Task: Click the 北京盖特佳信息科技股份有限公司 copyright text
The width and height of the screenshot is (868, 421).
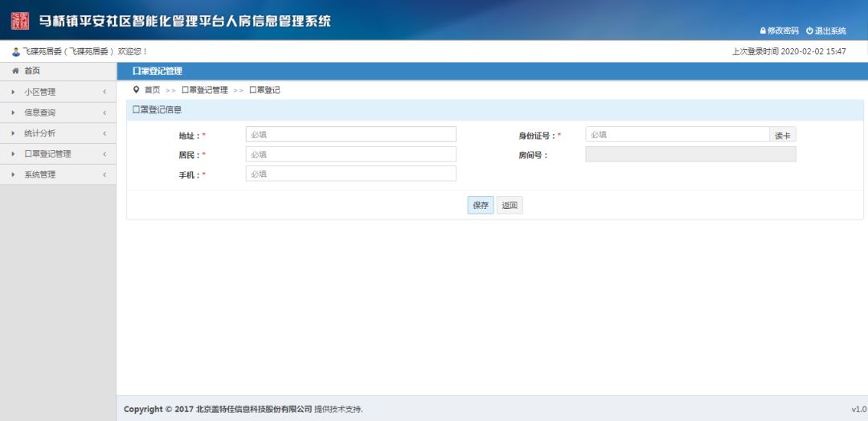Action: [254, 410]
